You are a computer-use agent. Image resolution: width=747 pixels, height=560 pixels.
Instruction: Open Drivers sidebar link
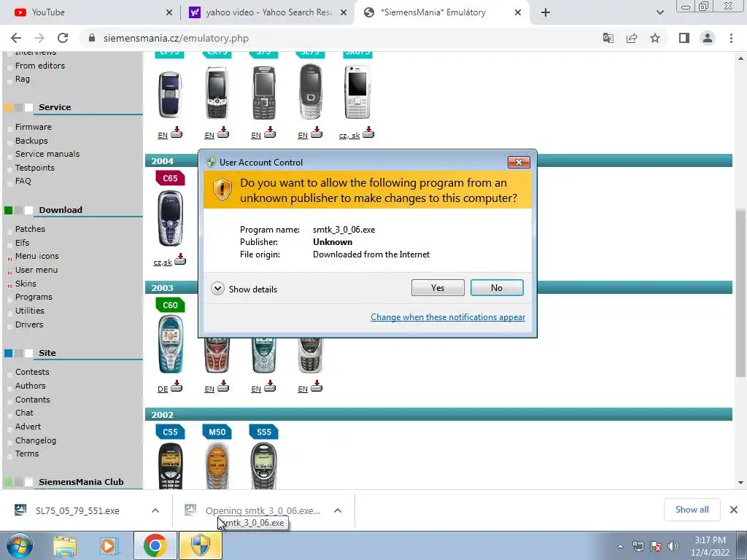click(29, 324)
